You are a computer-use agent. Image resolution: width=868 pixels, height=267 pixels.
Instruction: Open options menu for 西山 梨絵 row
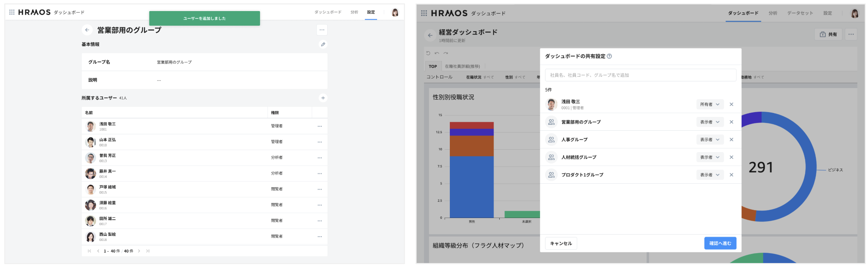319,237
